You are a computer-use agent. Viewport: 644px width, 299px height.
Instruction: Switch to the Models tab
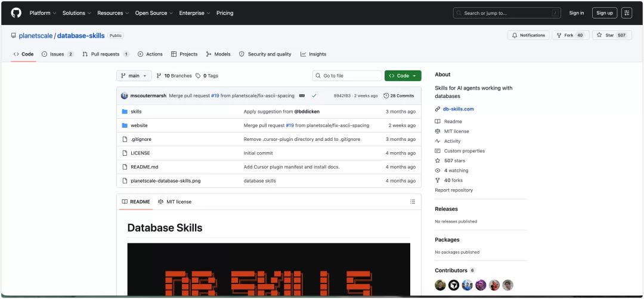pyautogui.click(x=218, y=54)
